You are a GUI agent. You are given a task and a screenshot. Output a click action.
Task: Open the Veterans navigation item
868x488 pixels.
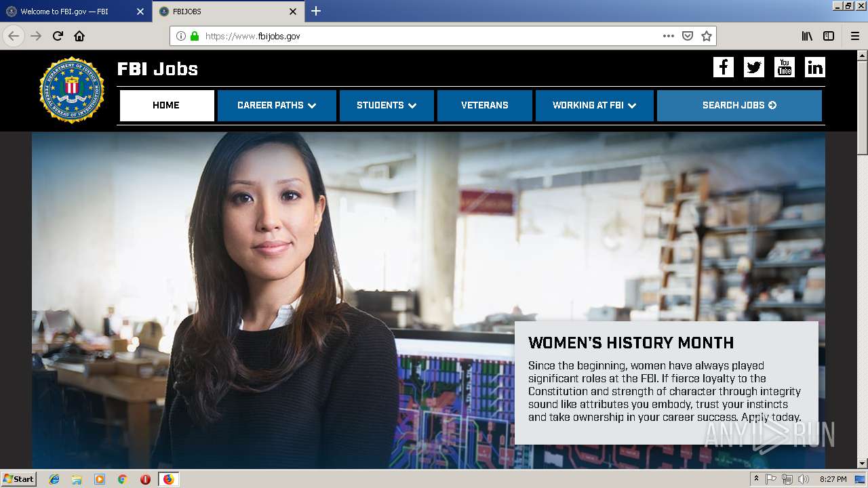coord(484,106)
